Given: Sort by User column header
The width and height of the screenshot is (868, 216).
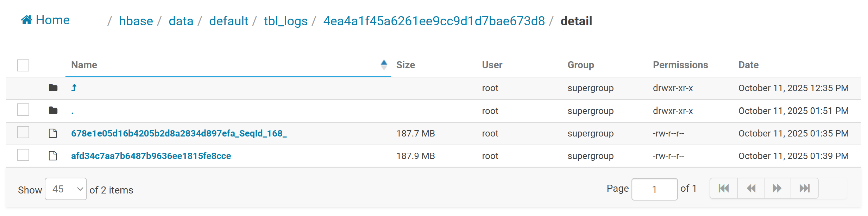Looking at the screenshot, I should point(492,65).
